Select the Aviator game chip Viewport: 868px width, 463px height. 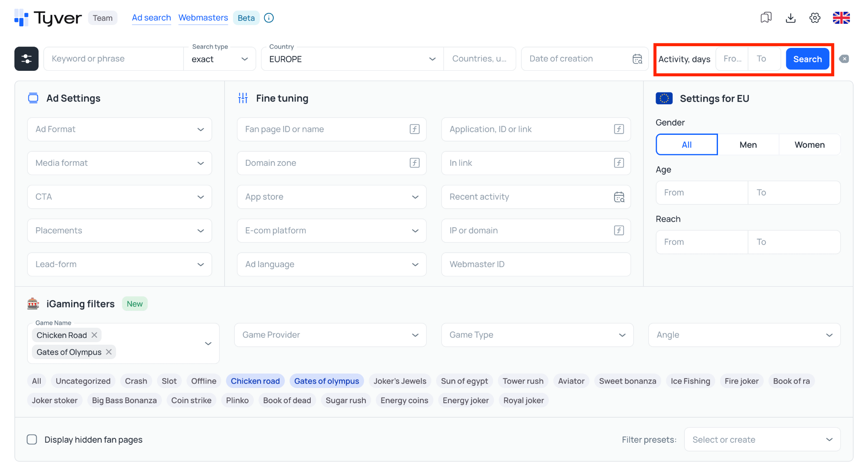pyautogui.click(x=571, y=381)
